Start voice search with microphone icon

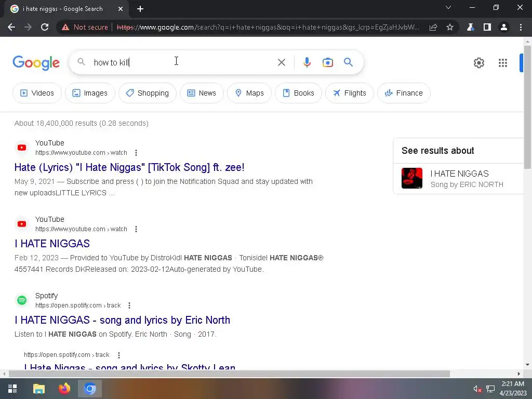[x=307, y=62]
